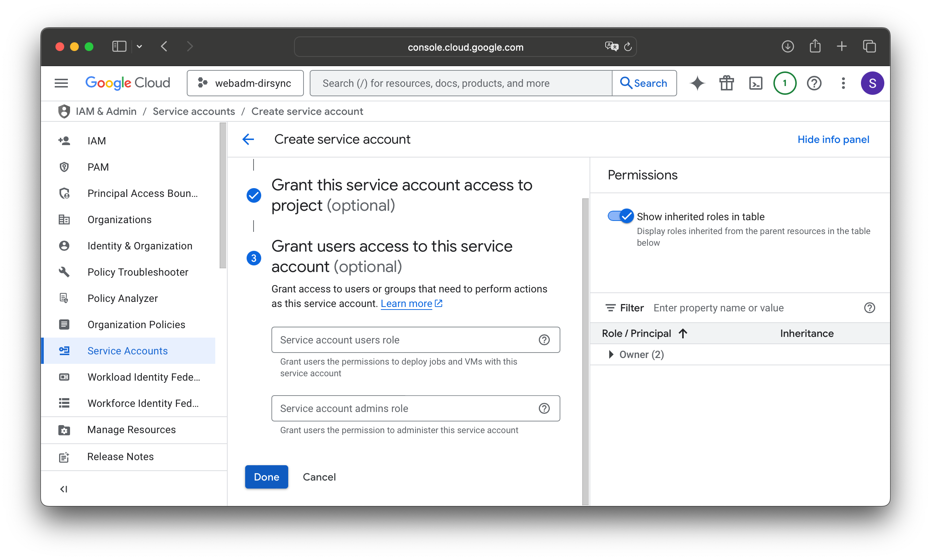Open the notifications badge showing 1
Screen dimensions: 931x560
click(784, 83)
